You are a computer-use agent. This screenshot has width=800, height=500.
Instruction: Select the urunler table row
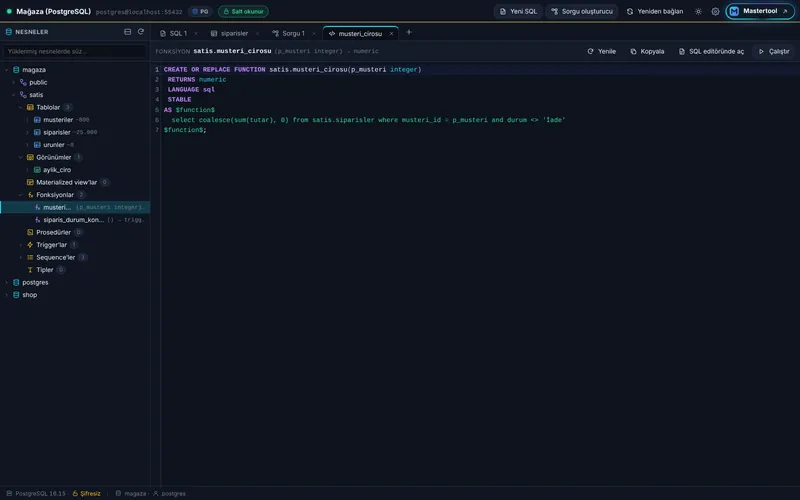tap(75, 145)
